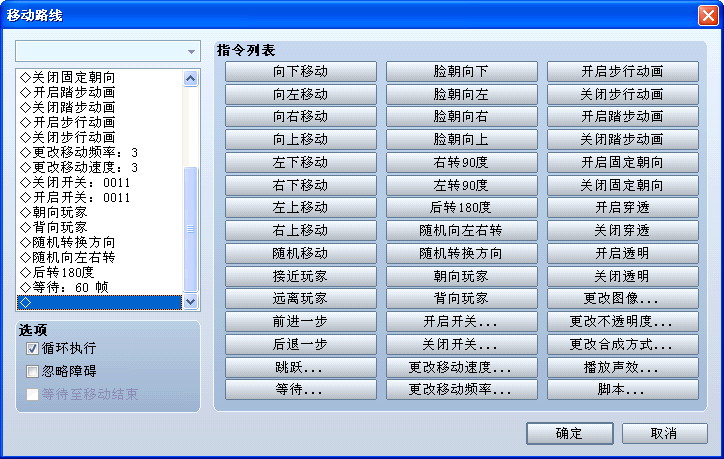The height and width of the screenshot is (459, 724).
Task: Click the 关闭透明 button
Action: point(623,276)
